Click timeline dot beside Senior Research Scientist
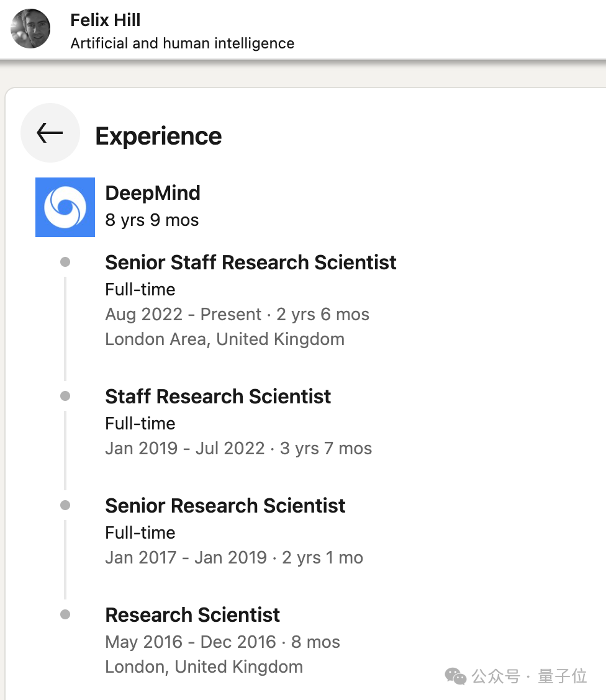 tap(65, 506)
